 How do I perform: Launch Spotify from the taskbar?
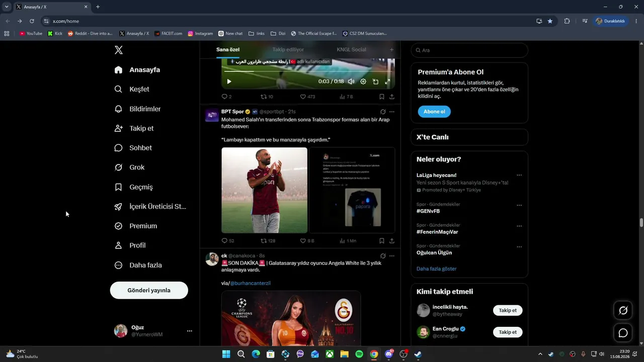[359, 354]
